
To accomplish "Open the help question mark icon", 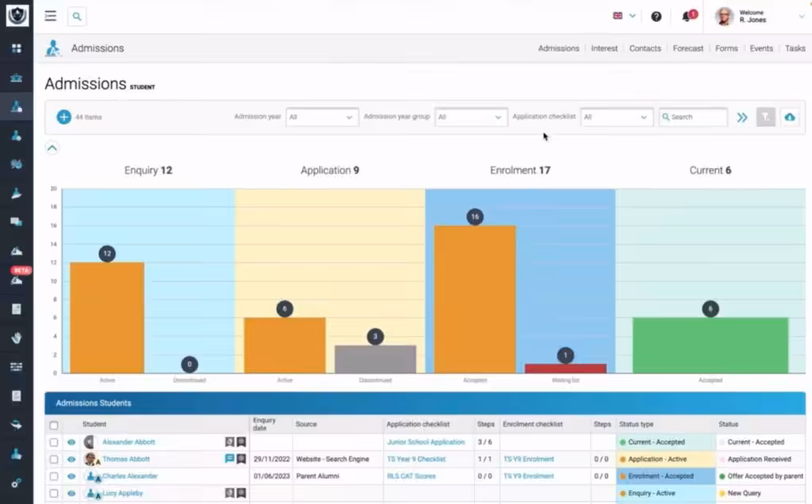I will (656, 16).
